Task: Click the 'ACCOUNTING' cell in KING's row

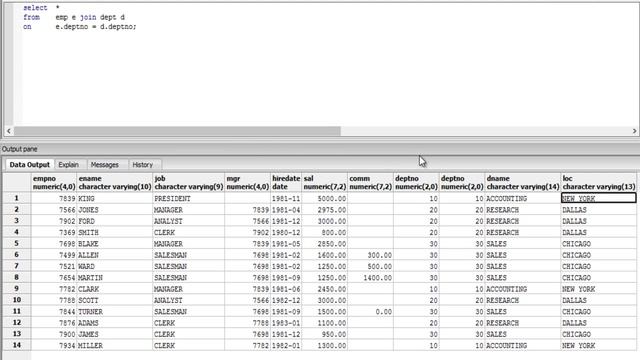Action: 523,198
